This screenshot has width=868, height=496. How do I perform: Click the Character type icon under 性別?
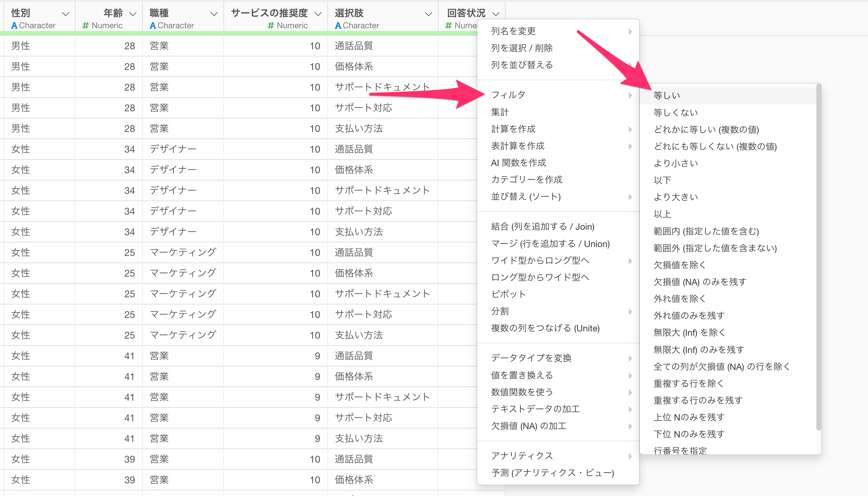14,25
